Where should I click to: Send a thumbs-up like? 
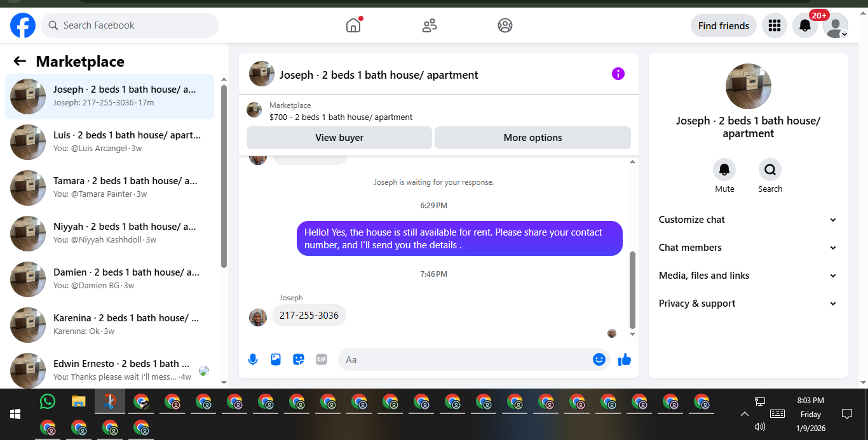coord(625,359)
